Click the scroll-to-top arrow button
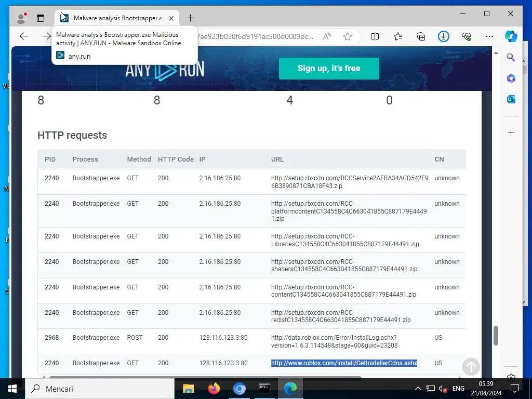 [471, 366]
